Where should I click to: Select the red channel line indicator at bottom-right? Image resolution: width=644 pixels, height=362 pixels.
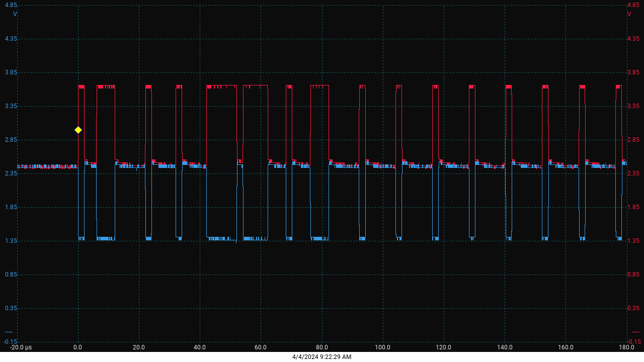[635, 332]
